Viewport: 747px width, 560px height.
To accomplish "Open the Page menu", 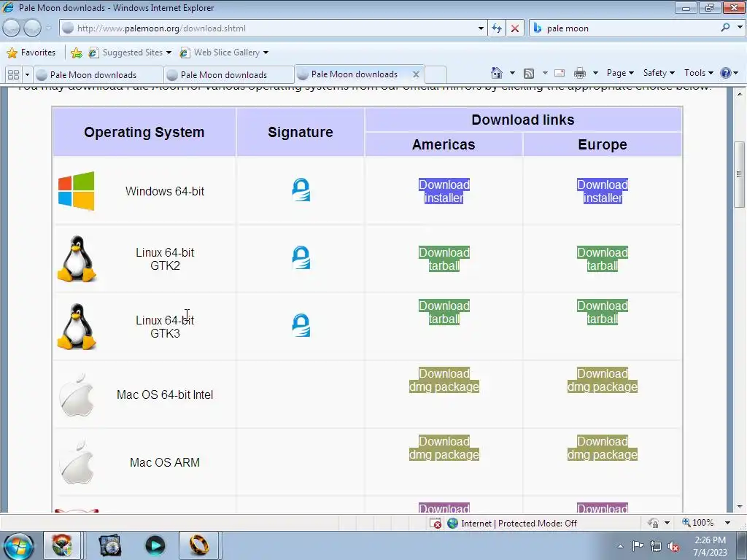I will pyautogui.click(x=620, y=73).
